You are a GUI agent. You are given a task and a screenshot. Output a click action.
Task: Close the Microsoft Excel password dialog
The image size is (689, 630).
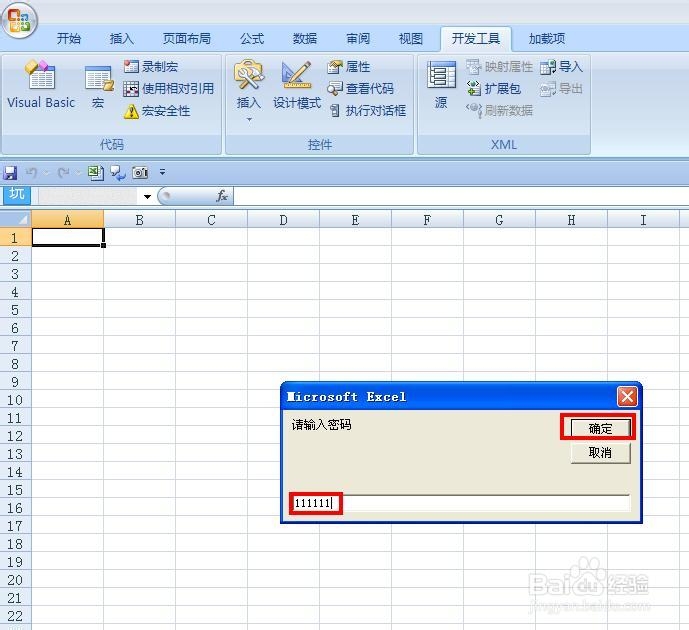pos(627,396)
